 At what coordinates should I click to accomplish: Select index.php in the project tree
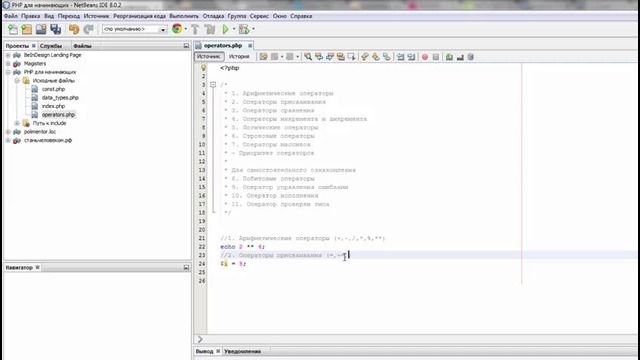pyautogui.click(x=53, y=106)
